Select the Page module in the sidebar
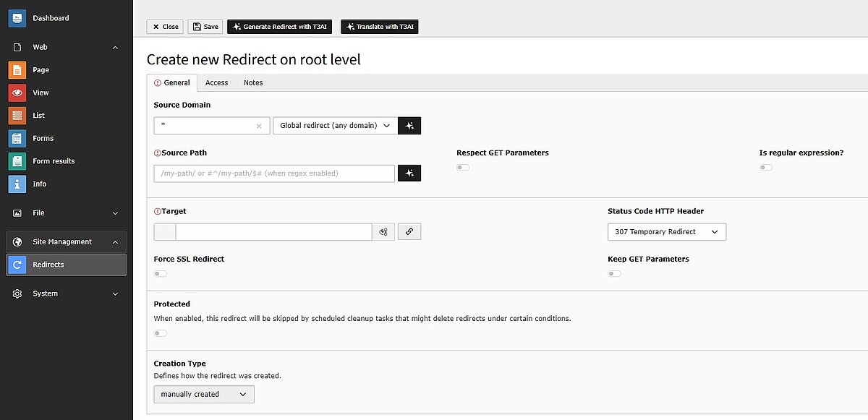868x420 pixels. pyautogui.click(x=42, y=69)
